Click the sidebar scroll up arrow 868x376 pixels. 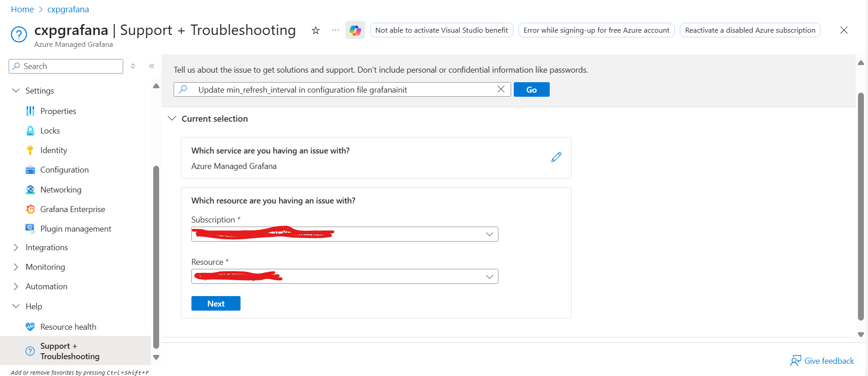pos(156,86)
